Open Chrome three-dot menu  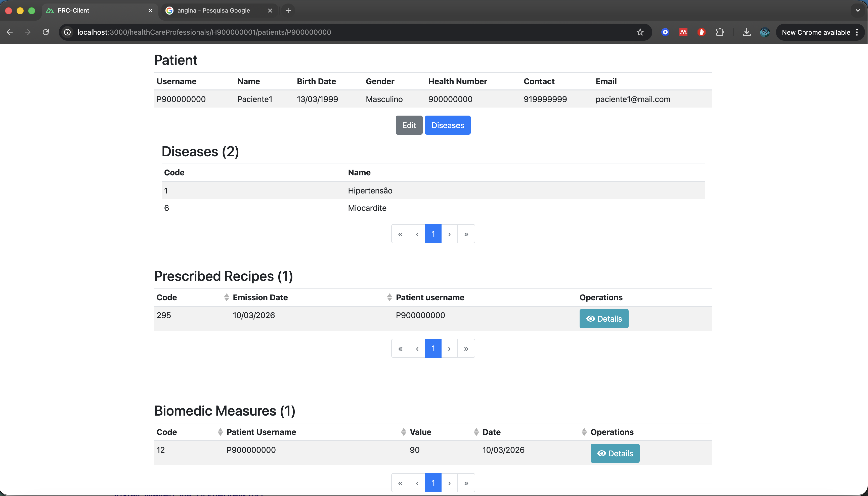click(857, 32)
